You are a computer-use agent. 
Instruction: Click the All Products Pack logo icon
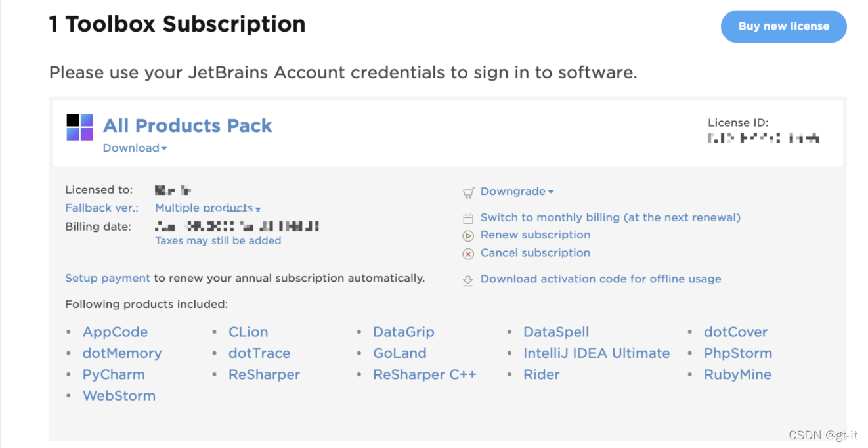tap(80, 127)
